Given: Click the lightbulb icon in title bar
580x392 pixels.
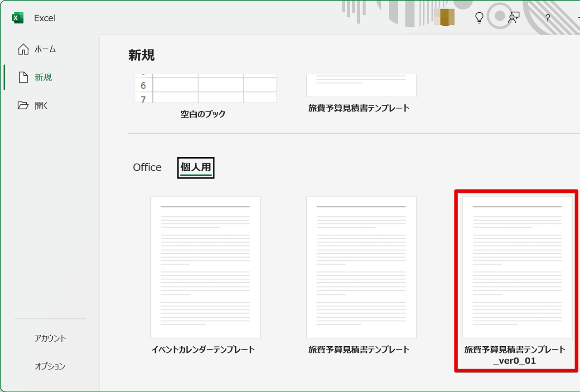Looking at the screenshot, I should click(479, 18).
